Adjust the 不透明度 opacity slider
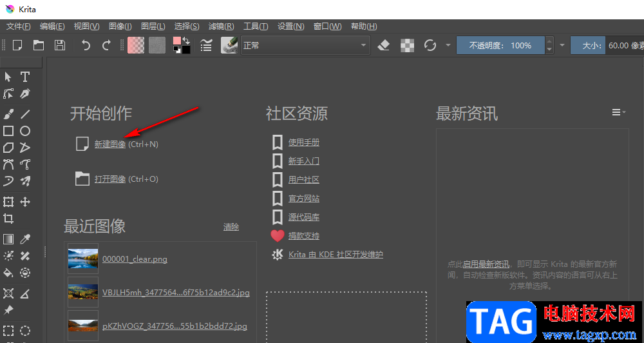The height and width of the screenshot is (343, 644). (500, 45)
